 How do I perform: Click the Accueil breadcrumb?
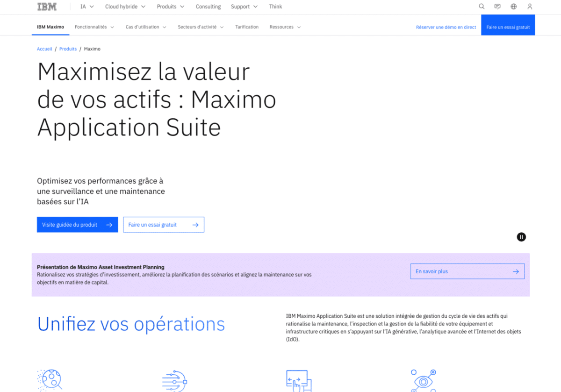(44, 49)
